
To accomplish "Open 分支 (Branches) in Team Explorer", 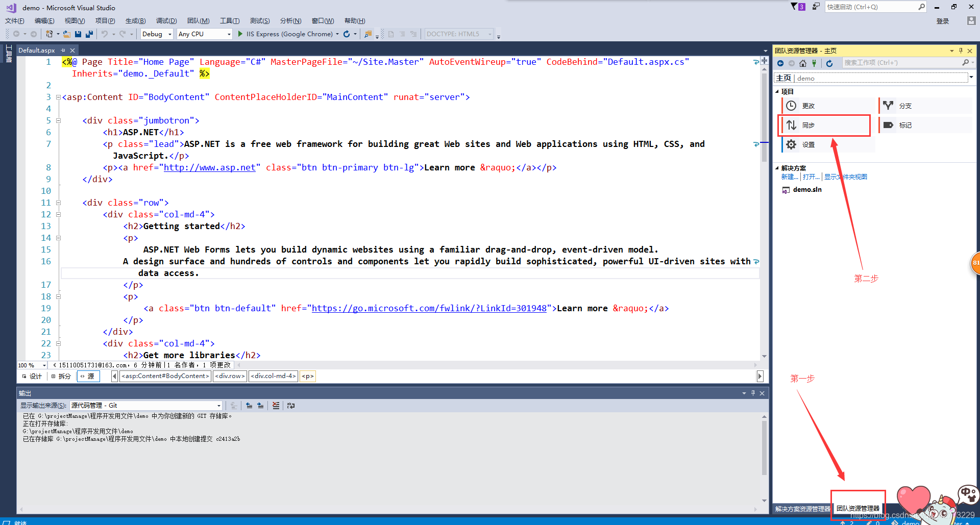I will click(x=925, y=106).
